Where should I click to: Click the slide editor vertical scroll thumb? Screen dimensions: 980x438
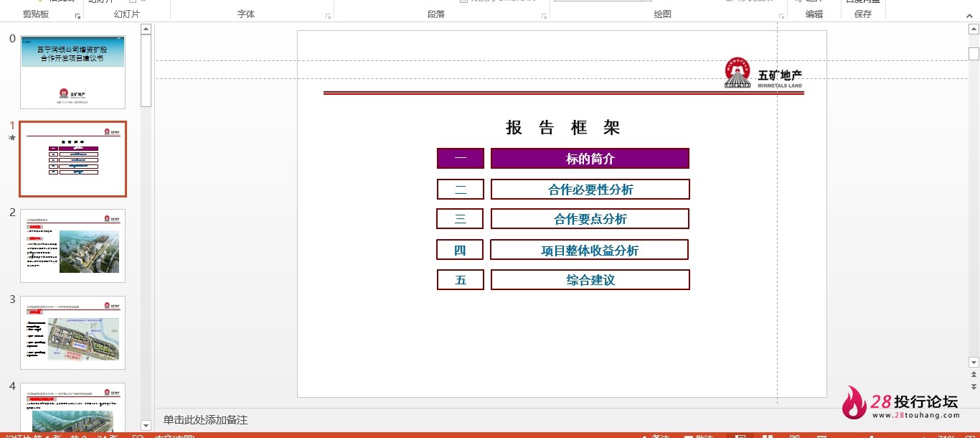[x=974, y=54]
